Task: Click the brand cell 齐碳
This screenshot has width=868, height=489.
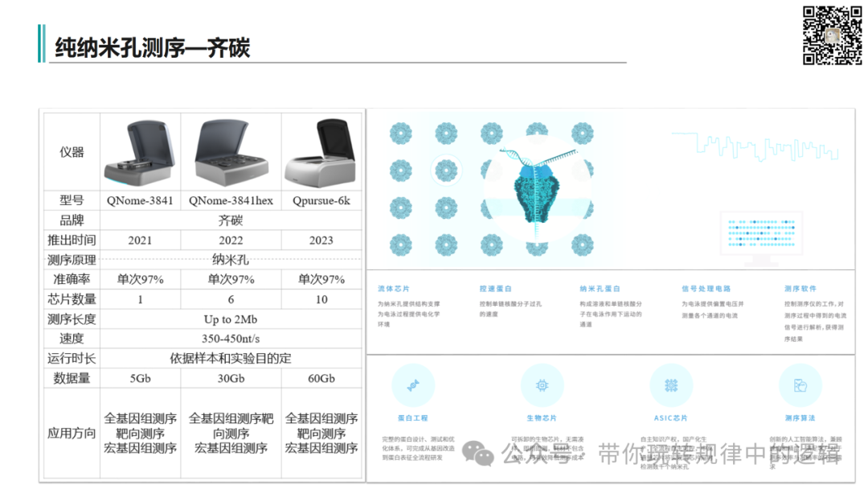Action: [x=231, y=220]
